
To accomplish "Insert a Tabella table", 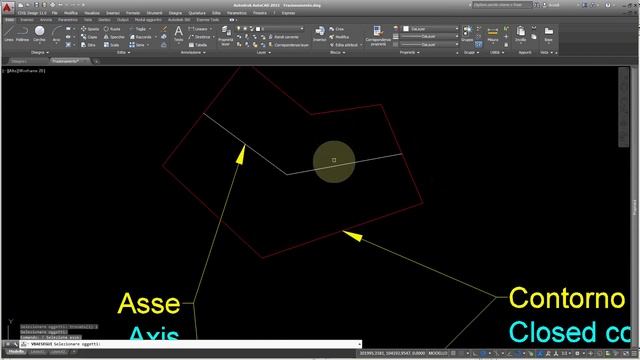I will (x=198, y=44).
